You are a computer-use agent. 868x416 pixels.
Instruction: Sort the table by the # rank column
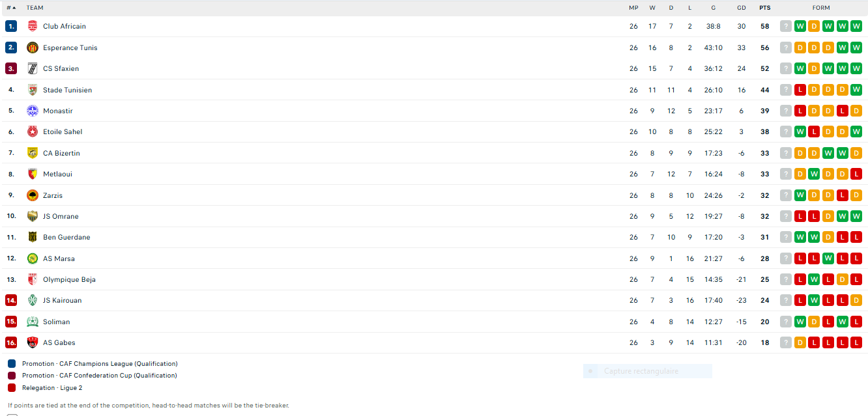click(x=11, y=8)
